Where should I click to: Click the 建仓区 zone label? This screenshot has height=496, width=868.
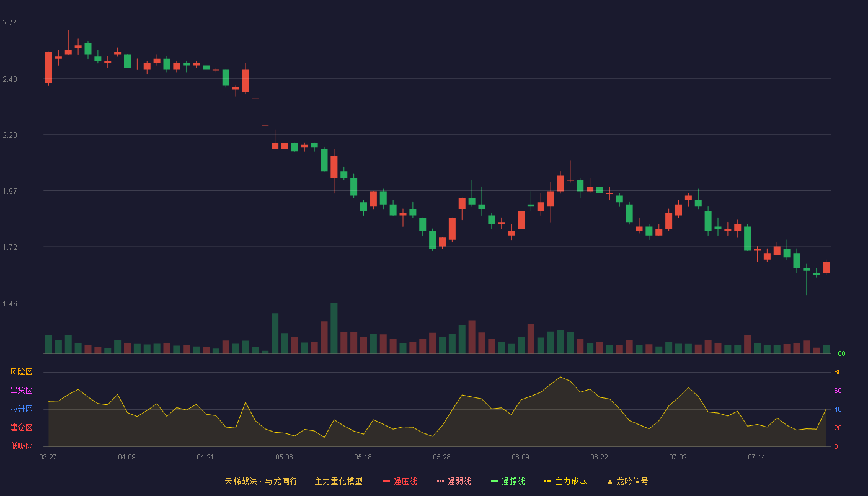pyautogui.click(x=22, y=428)
